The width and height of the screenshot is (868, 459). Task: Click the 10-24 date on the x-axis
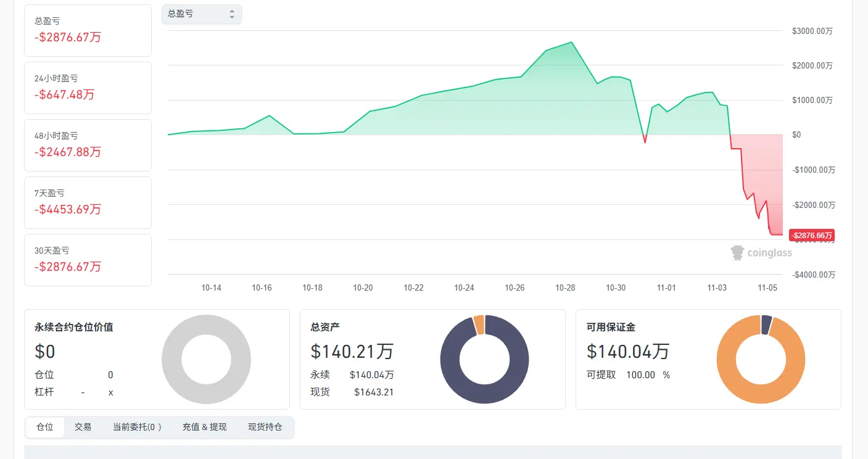tap(464, 287)
